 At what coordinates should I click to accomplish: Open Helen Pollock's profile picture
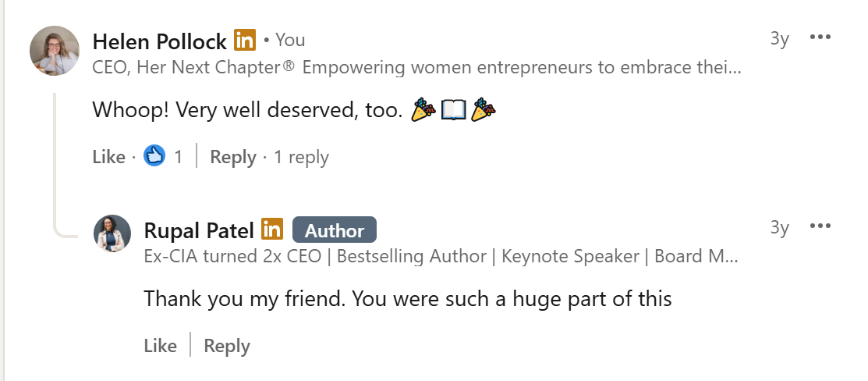click(54, 51)
